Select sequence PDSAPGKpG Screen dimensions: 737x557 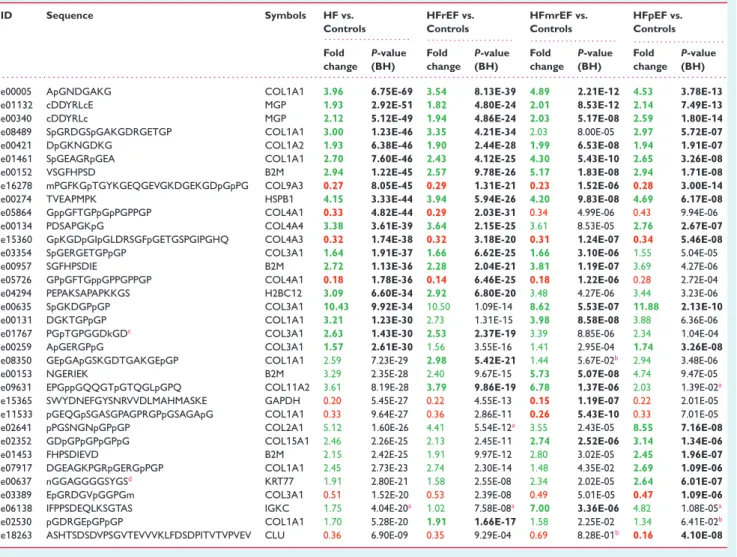pos(75,226)
